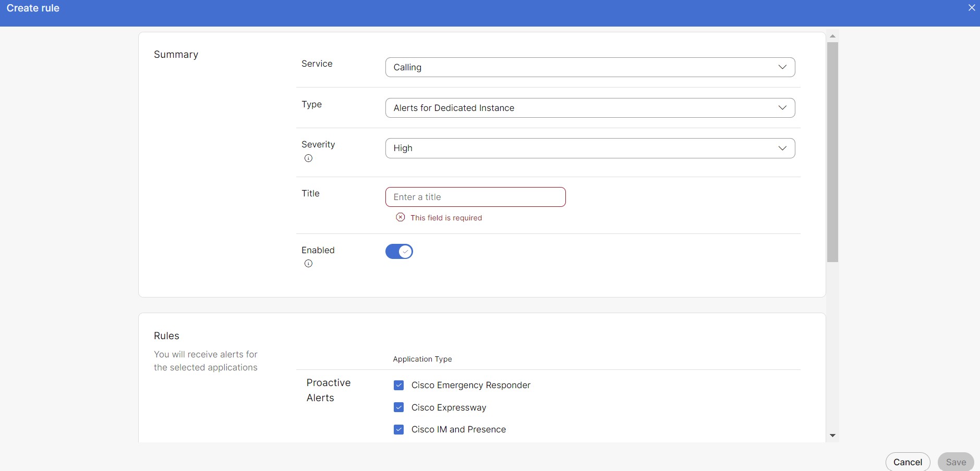Click the Type field label
The image size is (980, 471).
311,104
